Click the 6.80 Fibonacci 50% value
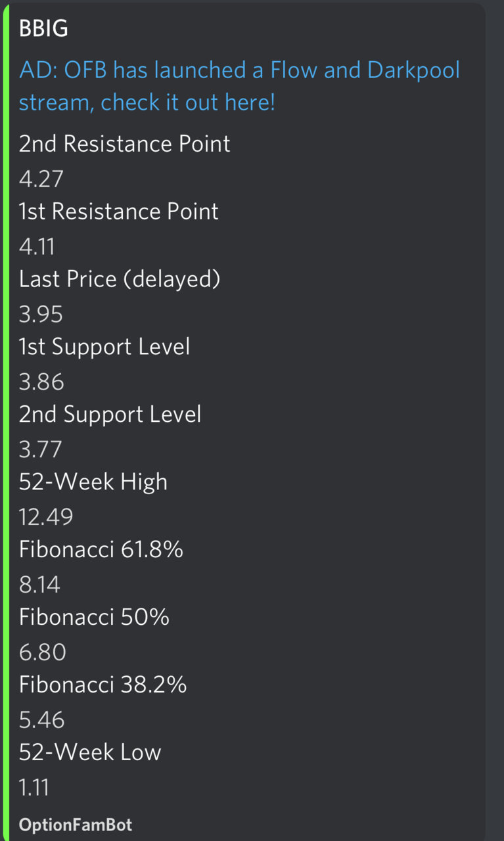504x841 pixels. click(x=43, y=652)
